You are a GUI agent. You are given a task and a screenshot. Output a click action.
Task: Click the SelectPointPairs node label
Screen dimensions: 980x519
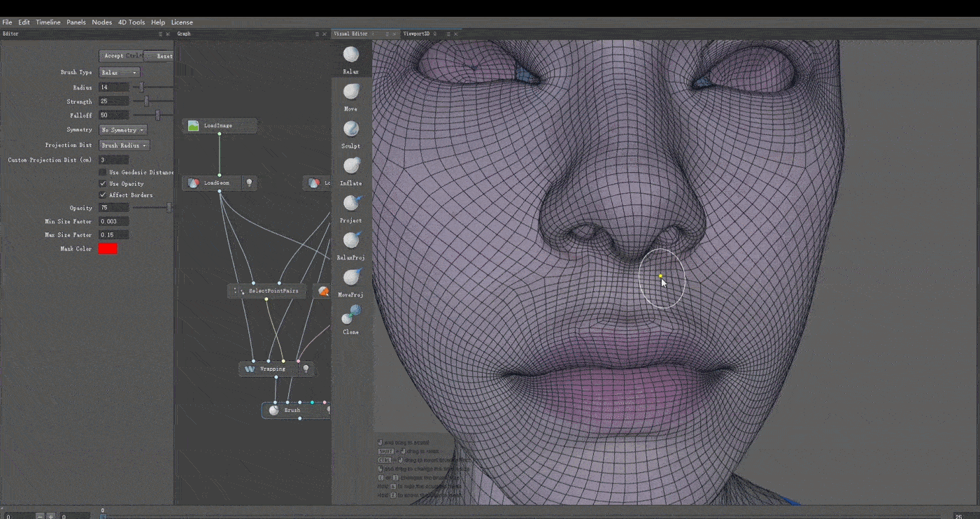[x=274, y=290]
